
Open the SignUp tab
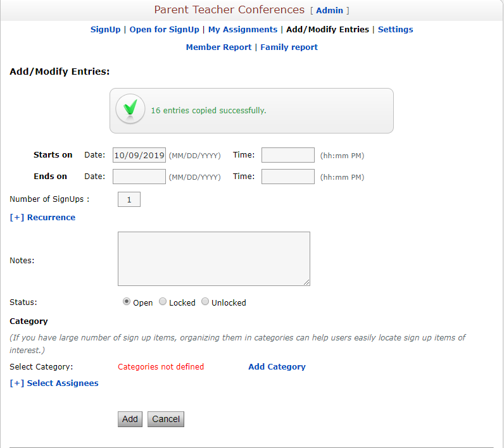point(106,30)
